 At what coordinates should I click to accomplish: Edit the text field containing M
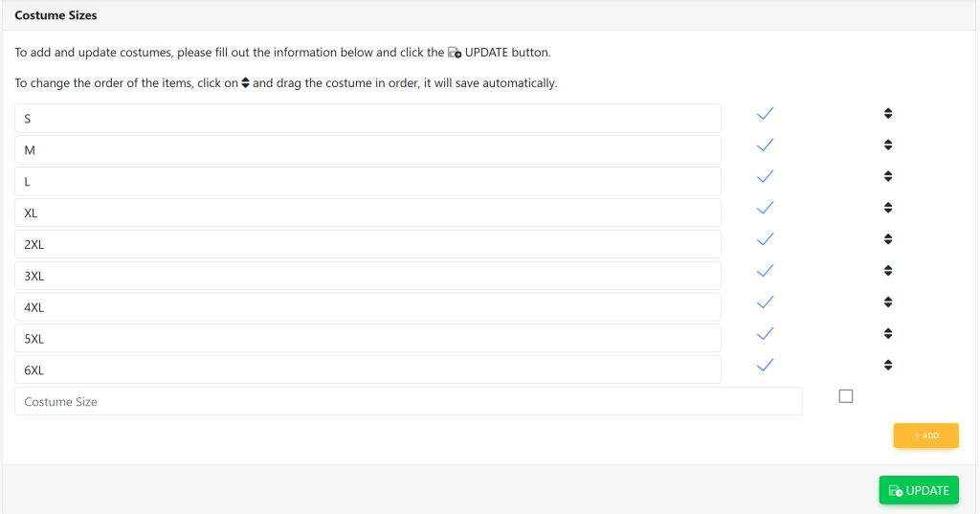pyautogui.click(x=367, y=150)
